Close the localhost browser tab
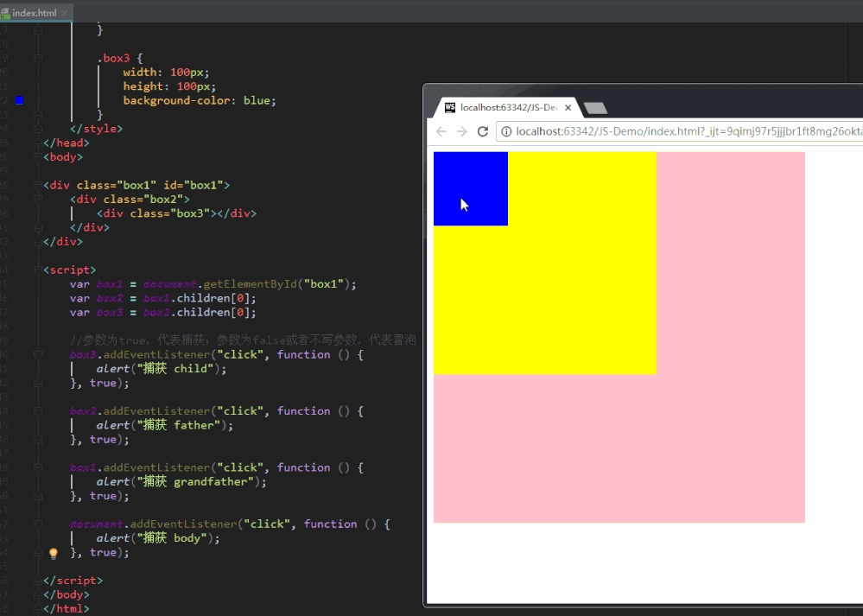This screenshot has width=863, height=616. tap(568, 108)
